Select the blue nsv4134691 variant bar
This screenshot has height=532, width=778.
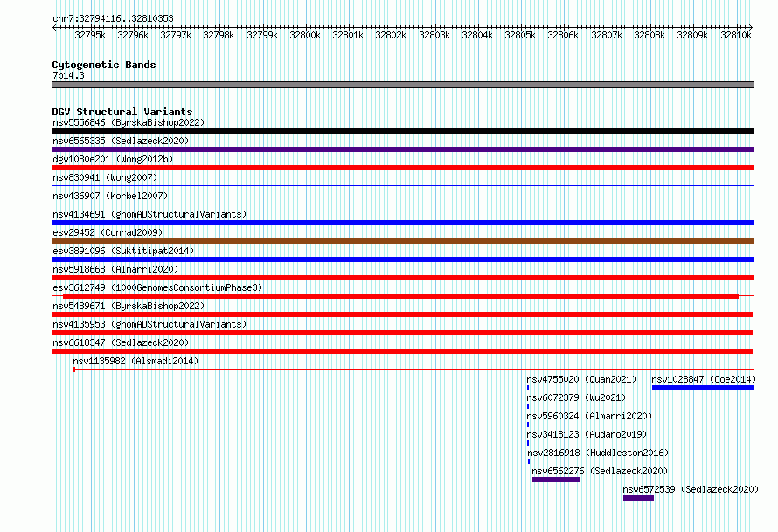(x=402, y=223)
